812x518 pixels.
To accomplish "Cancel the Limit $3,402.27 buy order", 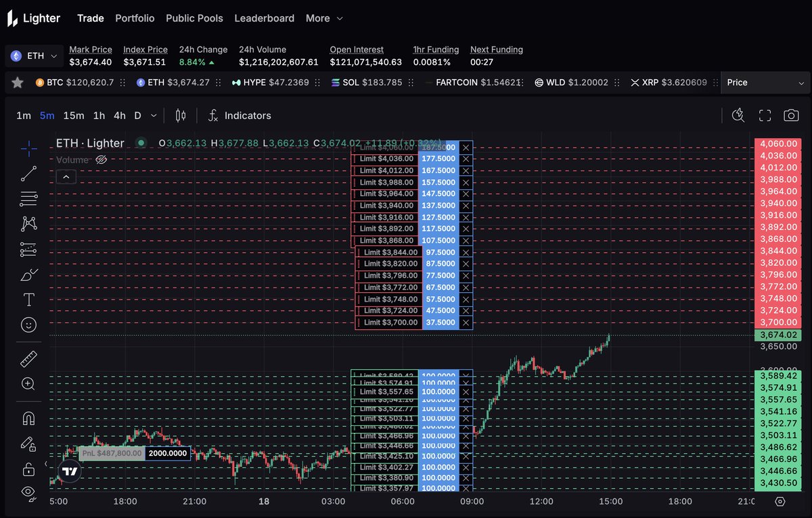I will pyautogui.click(x=466, y=467).
